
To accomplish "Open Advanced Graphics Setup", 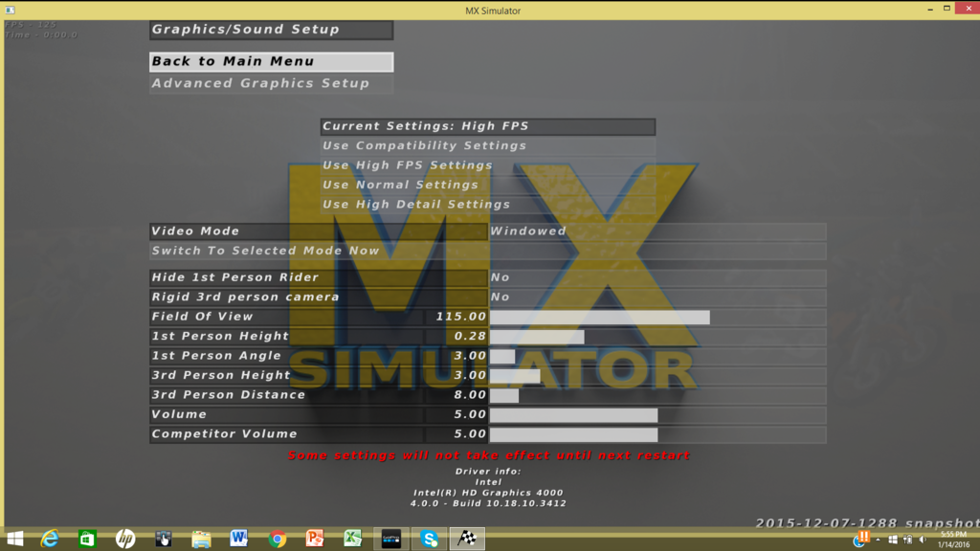I will (x=271, y=83).
